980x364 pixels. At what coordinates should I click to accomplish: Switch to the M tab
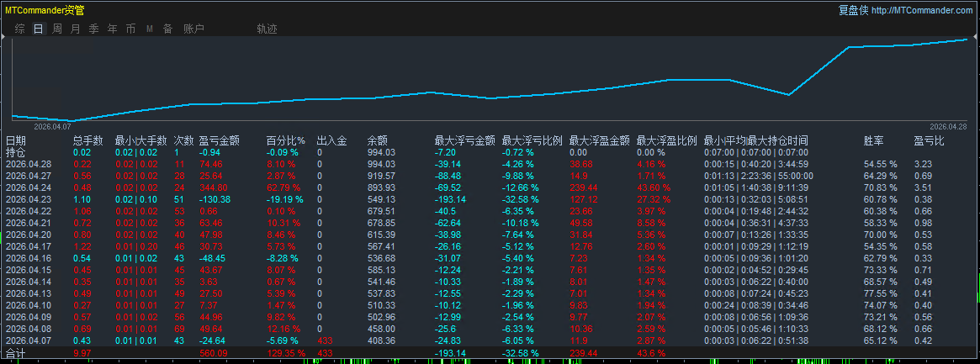point(150,29)
